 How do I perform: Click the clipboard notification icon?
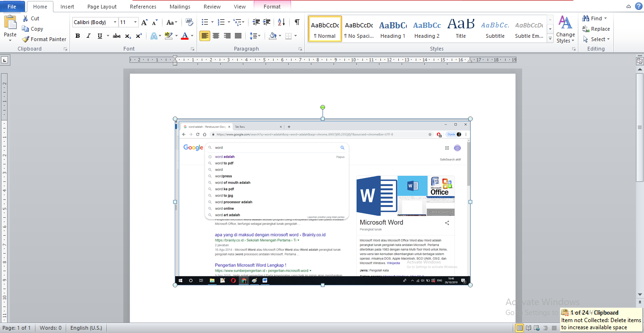pyautogui.click(x=565, y=313)
